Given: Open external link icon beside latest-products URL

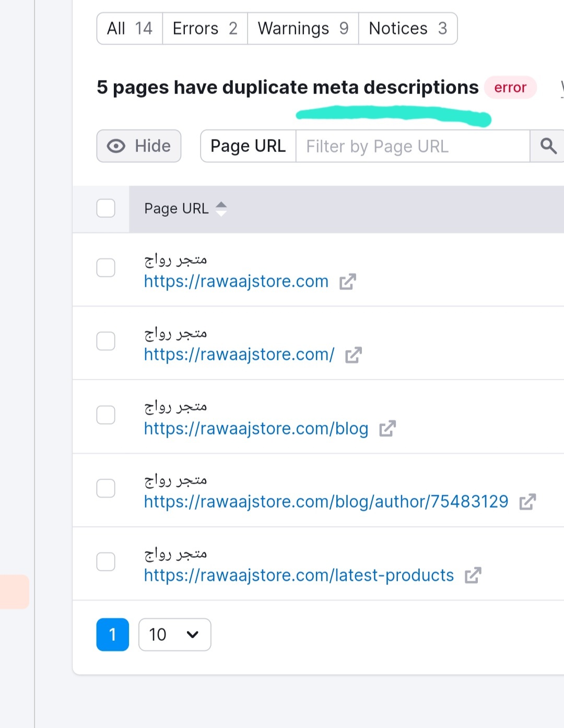Looking at the screenshot, I should pyautogui.click(x=473, y=576).
